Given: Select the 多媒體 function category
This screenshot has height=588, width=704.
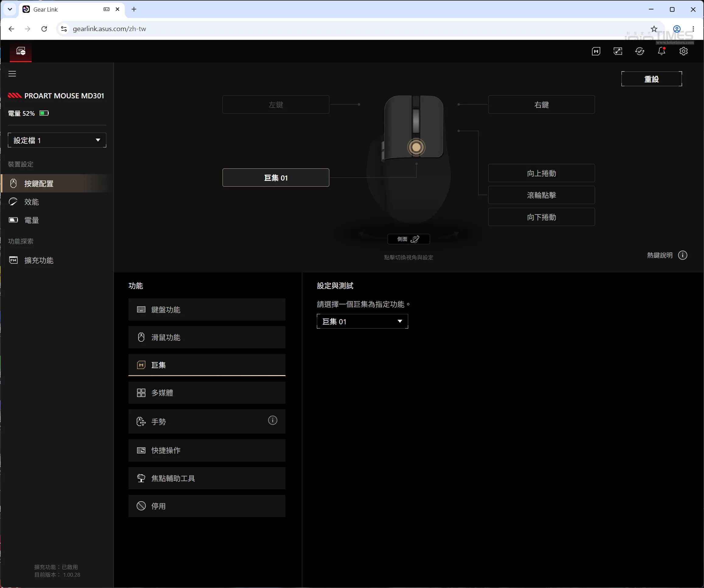Looking at the screenshot, I should pyautogui.click(x=207, y=393).
